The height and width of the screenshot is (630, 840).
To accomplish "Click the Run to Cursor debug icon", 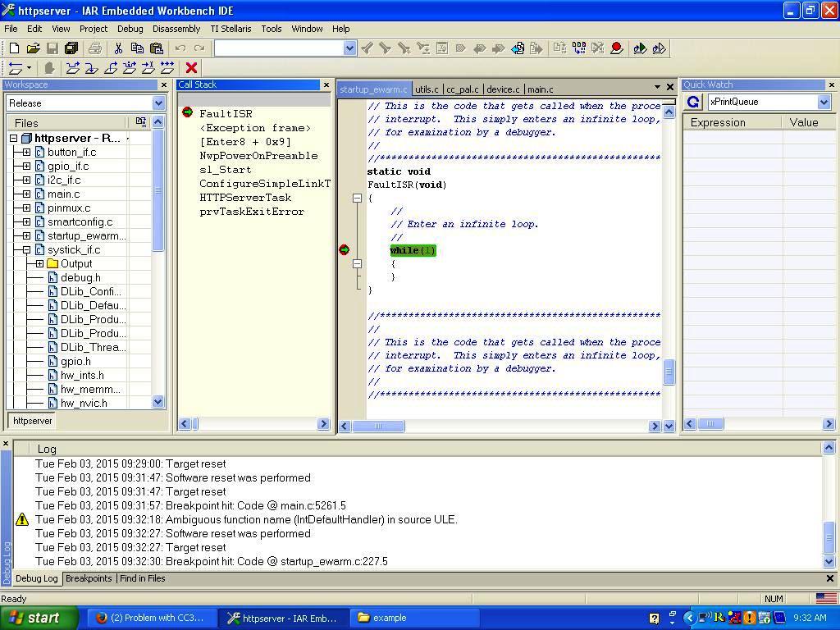I will [148, 68].
